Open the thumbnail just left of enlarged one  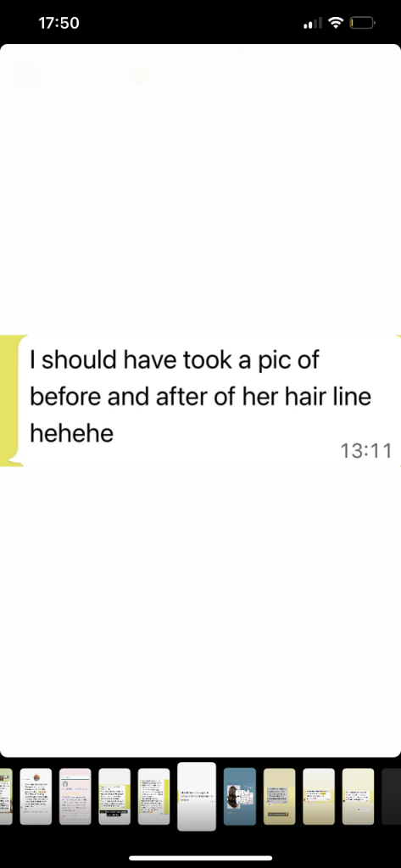pos(153,796)
